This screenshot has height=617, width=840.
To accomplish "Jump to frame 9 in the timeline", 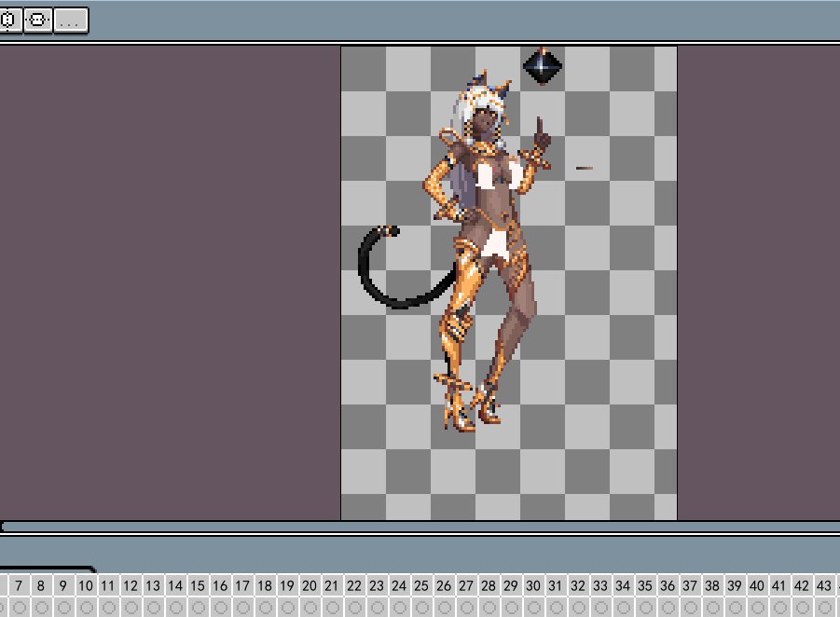I will pos(63,585).
